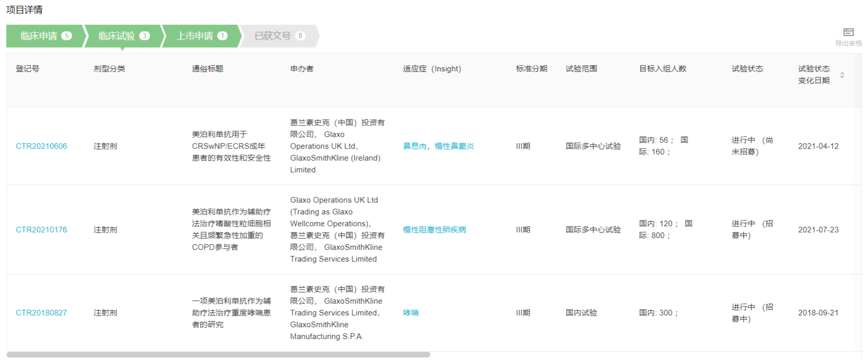Screen dimensions: 868x360
Task: Click the export table icon
Action: [x=848, y=32]
